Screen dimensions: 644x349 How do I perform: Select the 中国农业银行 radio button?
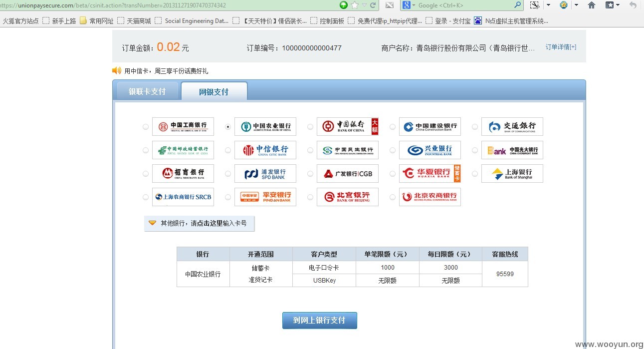[228, 127]
